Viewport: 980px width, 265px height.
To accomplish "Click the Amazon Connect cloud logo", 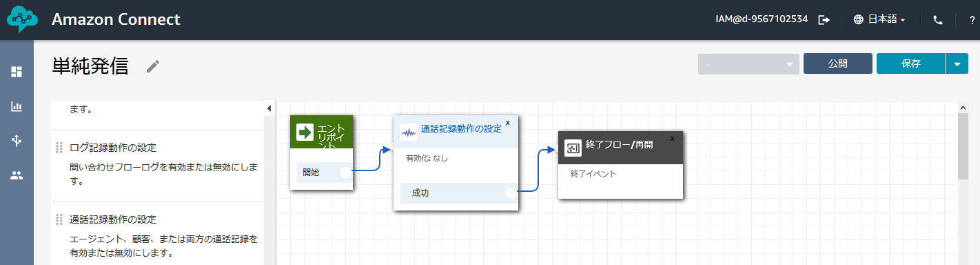I will pos(23,20).
